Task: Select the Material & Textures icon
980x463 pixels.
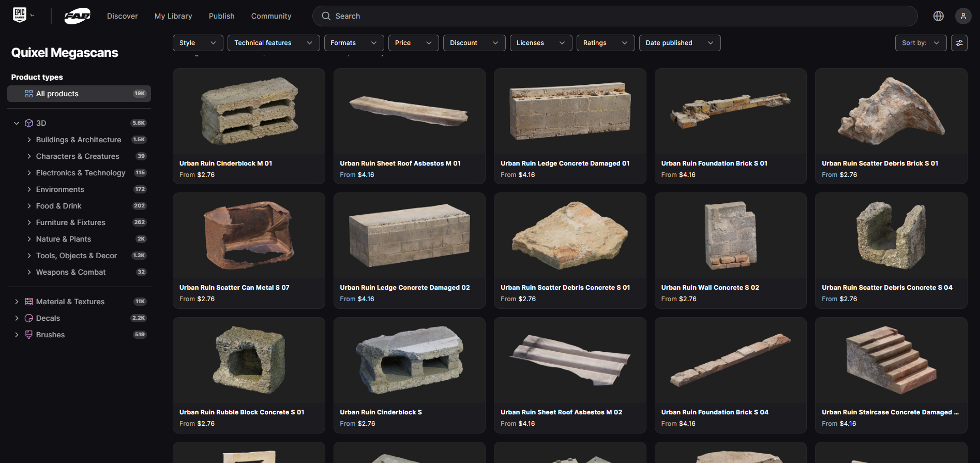Action: tap(29, 302)
